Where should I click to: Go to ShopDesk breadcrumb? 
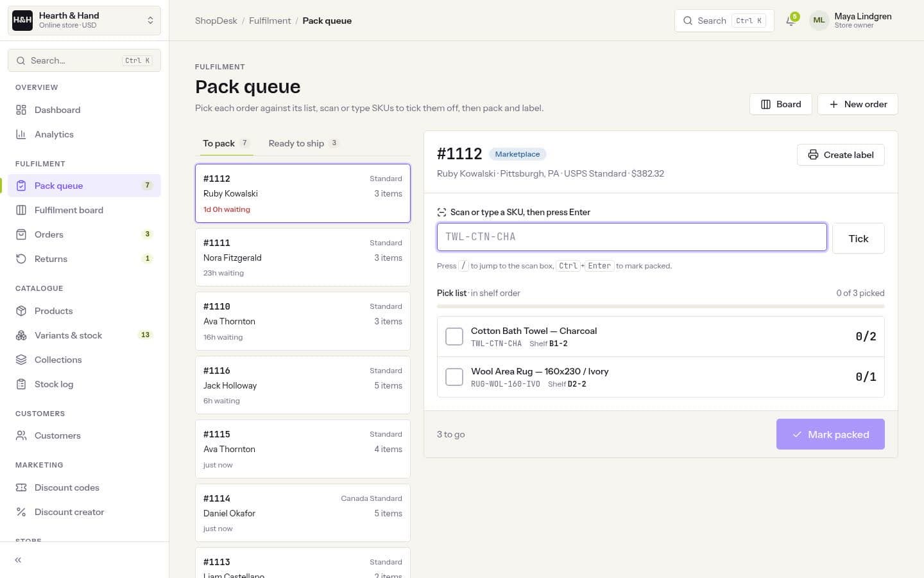tap(216, 21)
